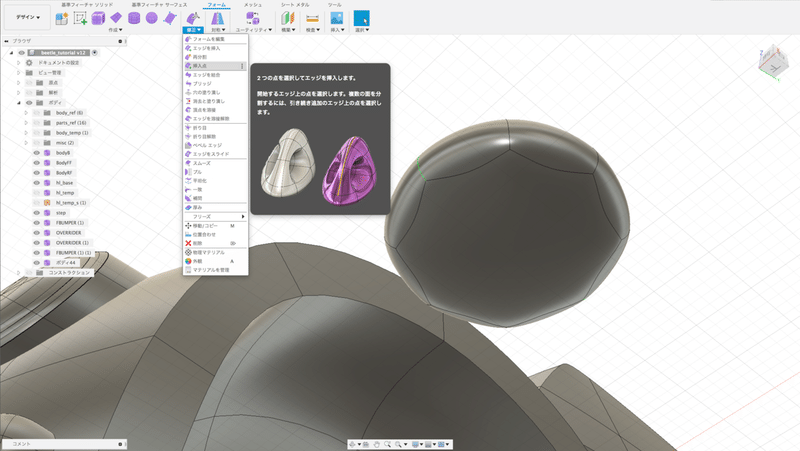Image resolution: width=800 pixels, height=451 pixels.
Task: Select the form Cylinder primitive tool
Action: [x=134, y=18]
